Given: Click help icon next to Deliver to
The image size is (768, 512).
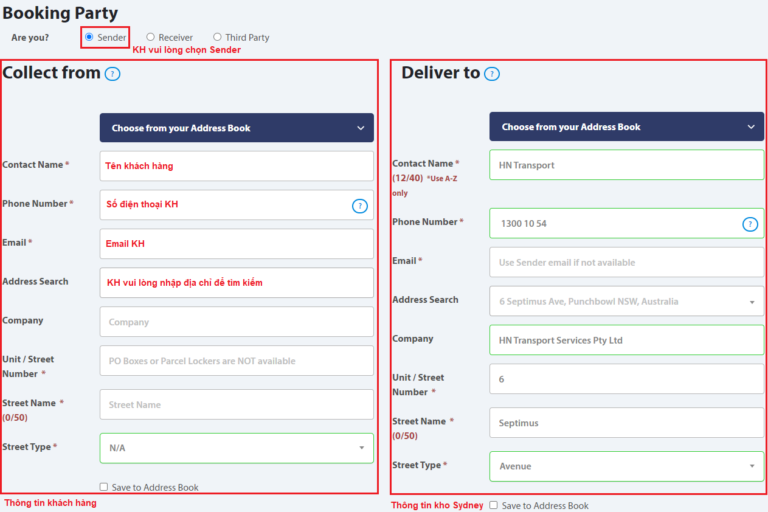Looking at the screenshot, I should pyautogui.click(x=491, y=73).
